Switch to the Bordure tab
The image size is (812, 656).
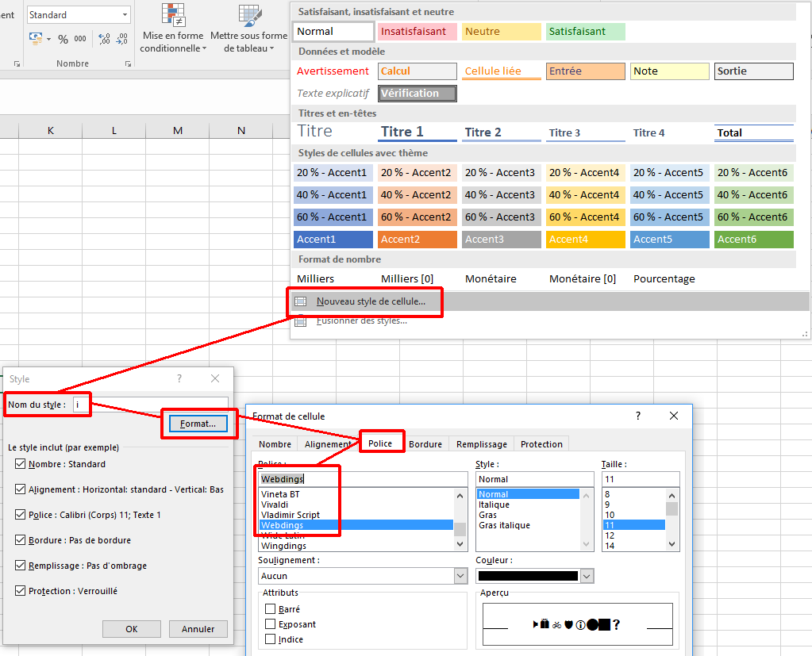[425, 444]
